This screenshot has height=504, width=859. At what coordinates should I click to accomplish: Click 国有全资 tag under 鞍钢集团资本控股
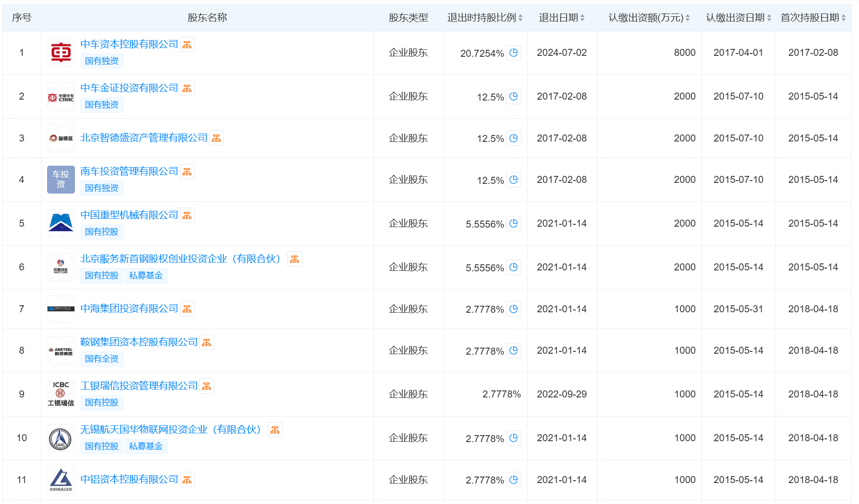(x=102, y=359)
